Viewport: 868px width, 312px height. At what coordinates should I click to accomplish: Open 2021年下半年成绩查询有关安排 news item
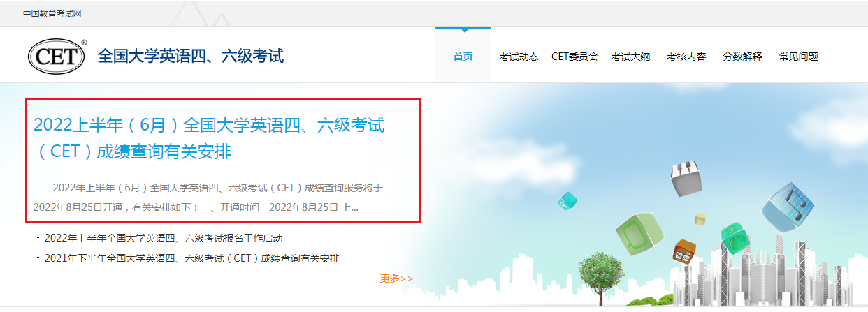(191, 258)
